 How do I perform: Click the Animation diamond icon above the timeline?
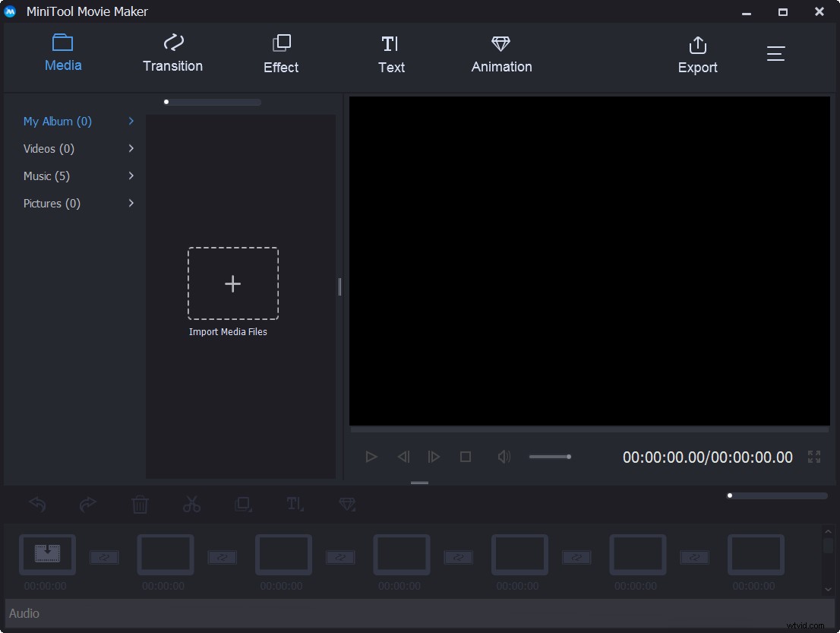[346, 504]
